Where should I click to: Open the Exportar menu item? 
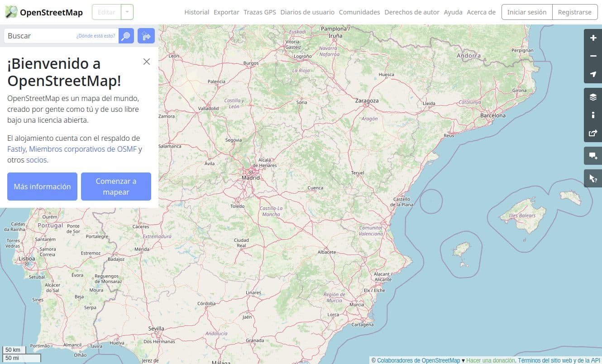coord(226,12)
